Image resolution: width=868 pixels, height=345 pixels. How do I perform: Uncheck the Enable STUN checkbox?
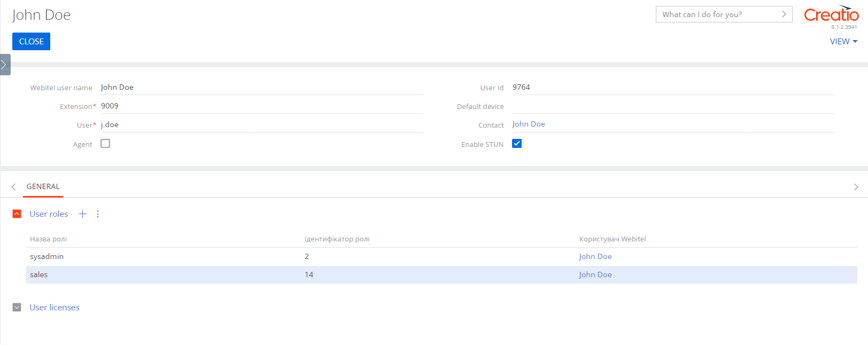click(517, 144)
